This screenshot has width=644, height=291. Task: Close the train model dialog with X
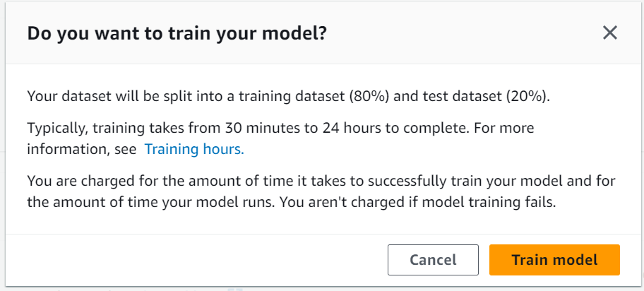(x=610, y=33)
